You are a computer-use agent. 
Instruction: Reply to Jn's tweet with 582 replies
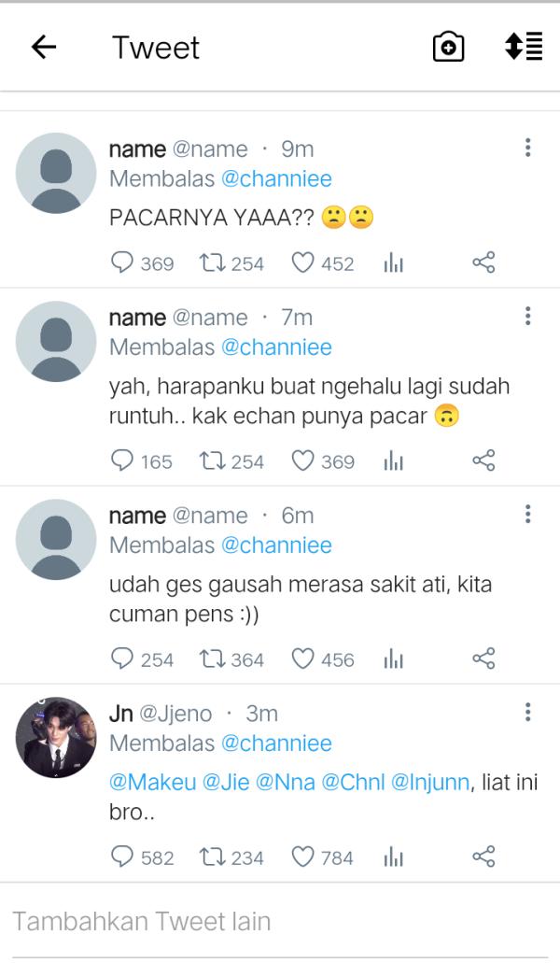[x=122, y=857]
